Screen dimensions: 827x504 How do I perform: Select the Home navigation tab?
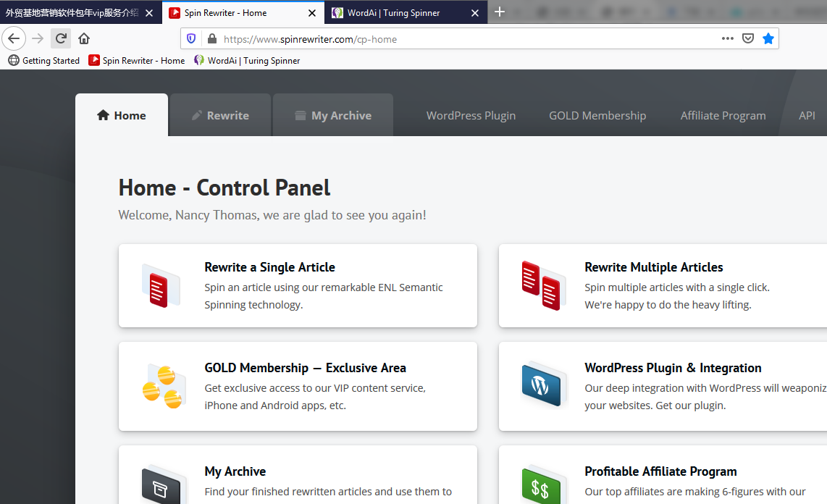pyautogui.click(x=122, y=115)
